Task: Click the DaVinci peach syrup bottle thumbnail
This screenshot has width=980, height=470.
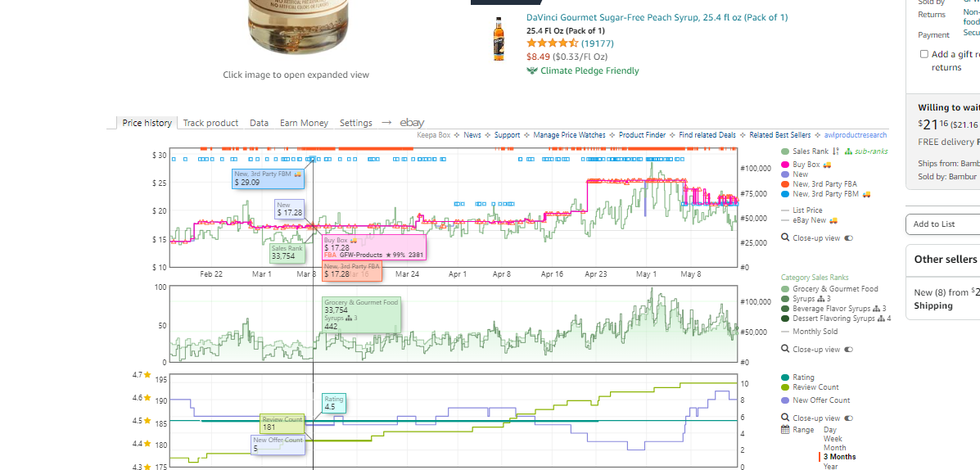Action: (x=499, y=38)
